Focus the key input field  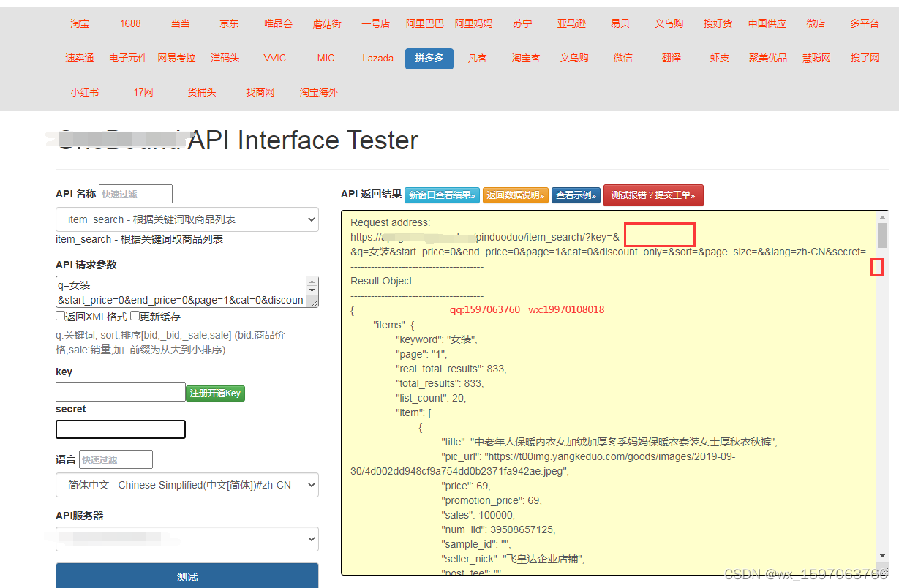[x=121, y=392]
